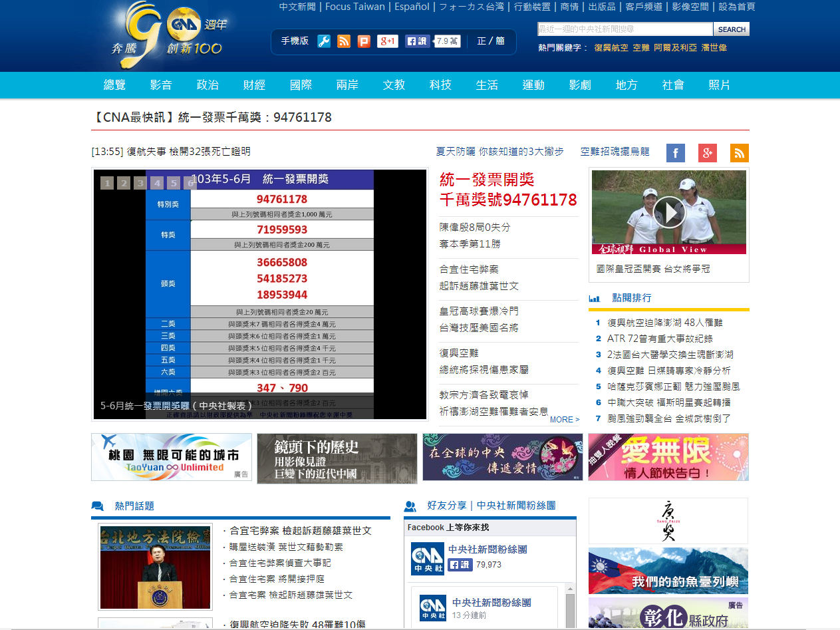
Task: Play the 全球視野 Global View video
Action: pos(669,212)
